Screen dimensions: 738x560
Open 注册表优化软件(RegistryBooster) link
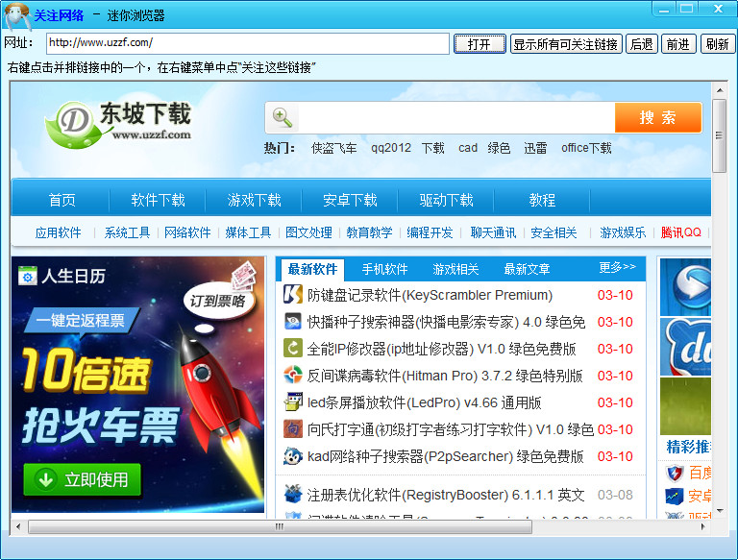click(446, 495)
